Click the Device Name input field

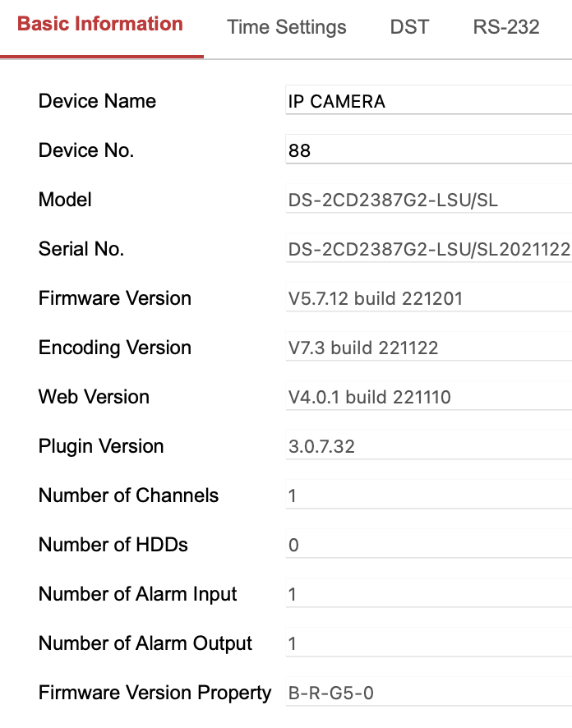click(427, 101)
